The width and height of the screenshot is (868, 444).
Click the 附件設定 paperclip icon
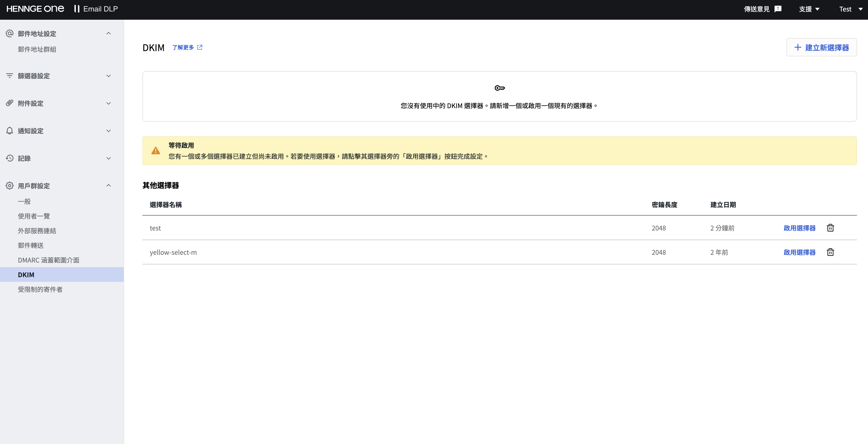coord(9,103)
